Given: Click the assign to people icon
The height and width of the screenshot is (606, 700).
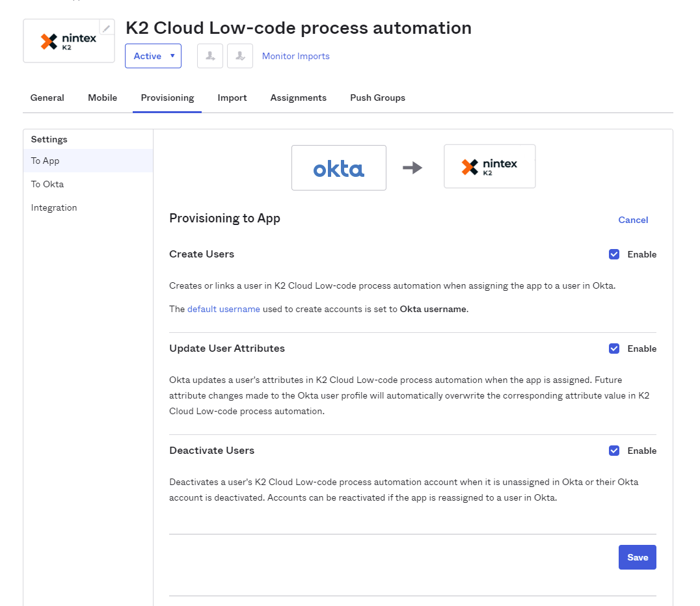Looking at the screenshot, I should pos(210,56).
